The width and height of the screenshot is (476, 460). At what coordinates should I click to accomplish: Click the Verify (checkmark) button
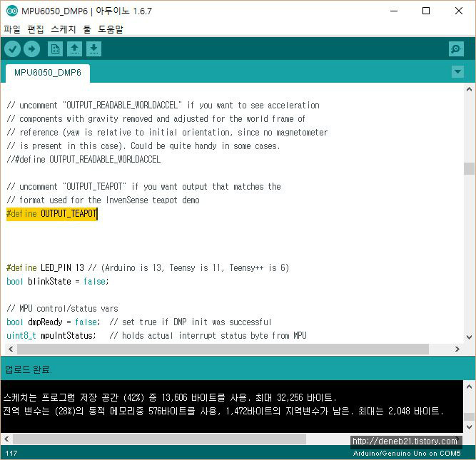12,48
